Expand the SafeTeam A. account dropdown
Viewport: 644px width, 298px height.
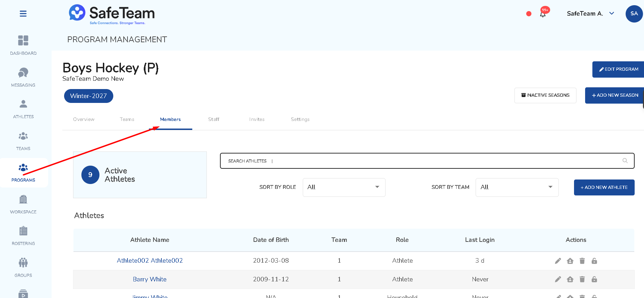pos(591,14)
